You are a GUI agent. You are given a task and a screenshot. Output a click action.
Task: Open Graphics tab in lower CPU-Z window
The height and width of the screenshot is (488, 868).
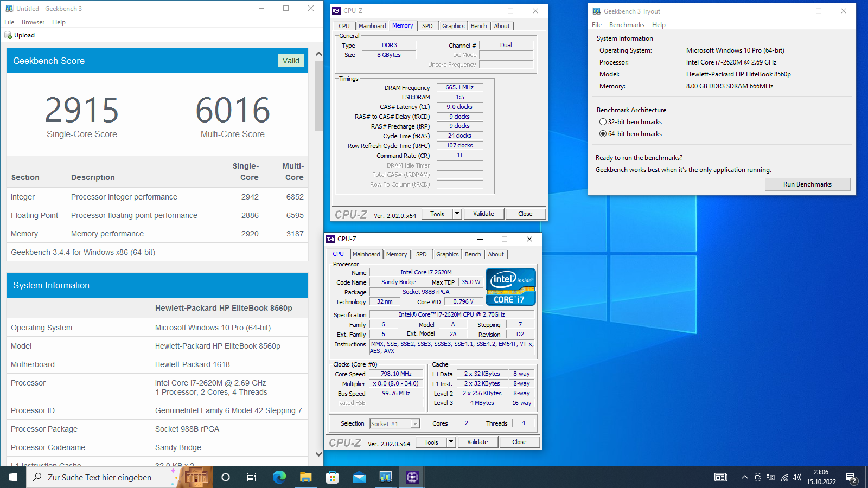point(448,254)
